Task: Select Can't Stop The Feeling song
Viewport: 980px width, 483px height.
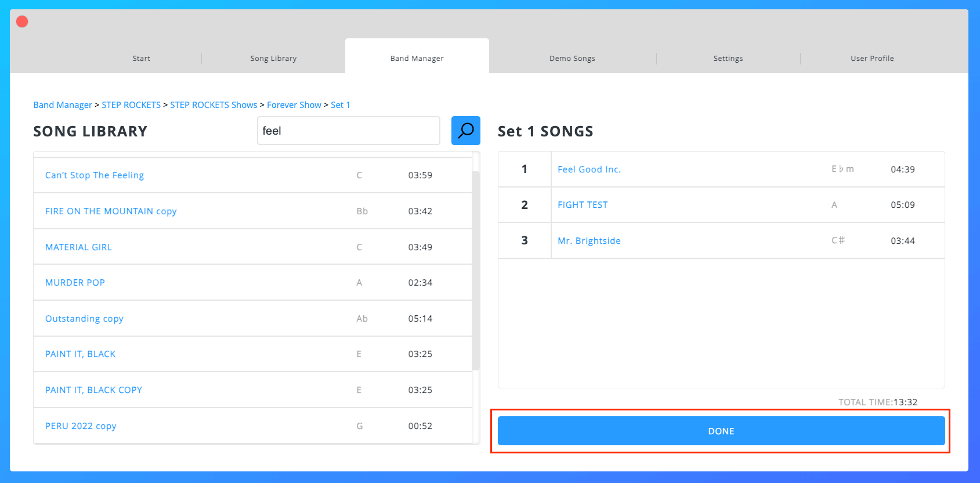Action: 95,175
